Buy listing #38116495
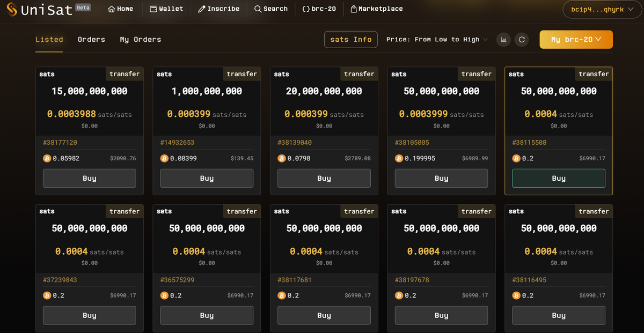Screen dimensions: 644x333 click(x=559, y=315)
